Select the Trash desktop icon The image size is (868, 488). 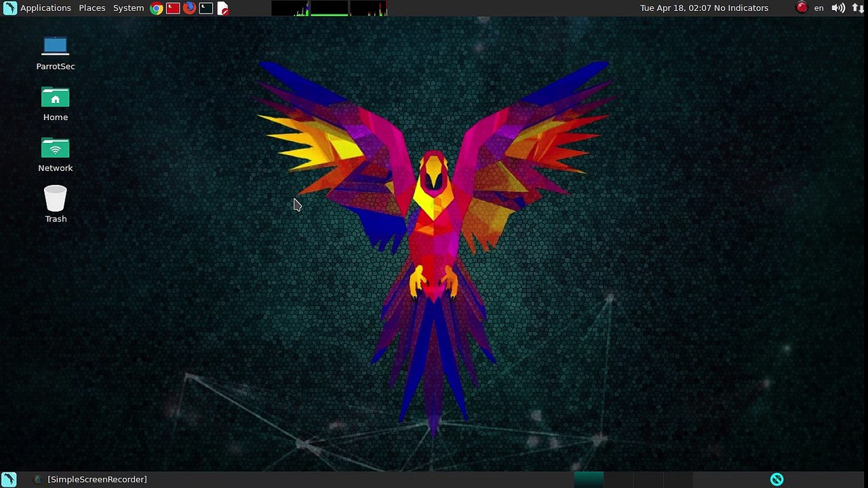tap(56, 204)
